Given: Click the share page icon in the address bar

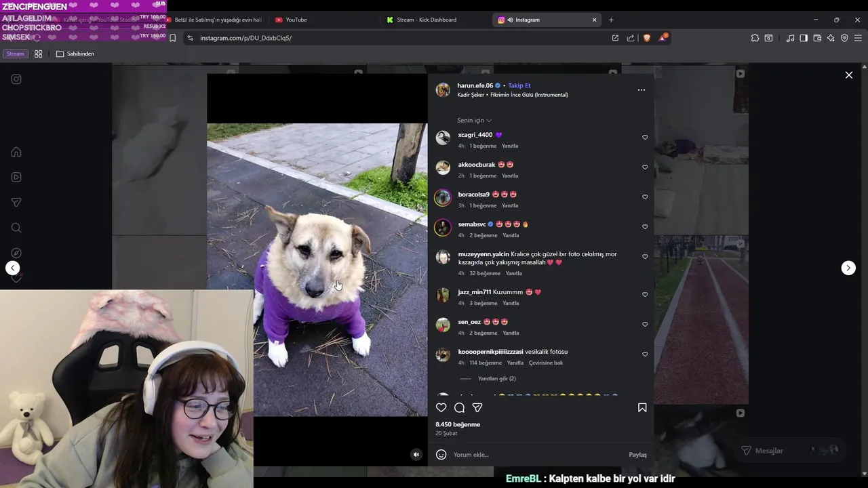Looking at the screenshot, I should pyautogui.click(x=631, y=38).
